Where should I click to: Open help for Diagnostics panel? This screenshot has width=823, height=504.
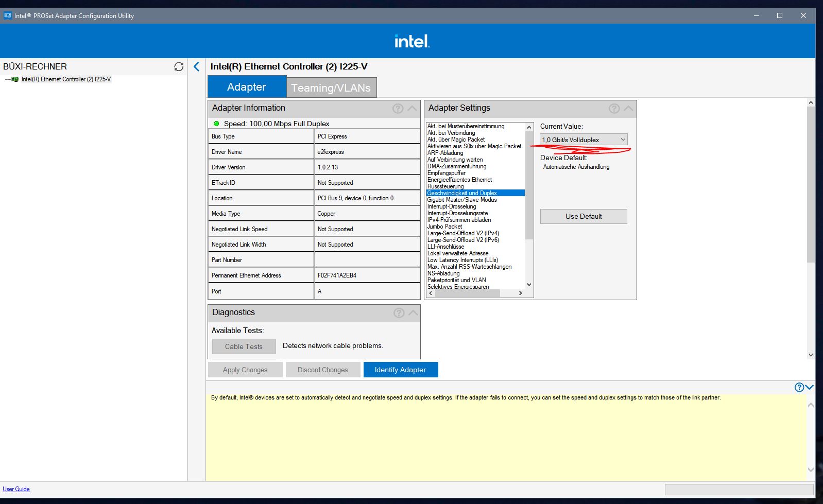click(x=399, y=312)
